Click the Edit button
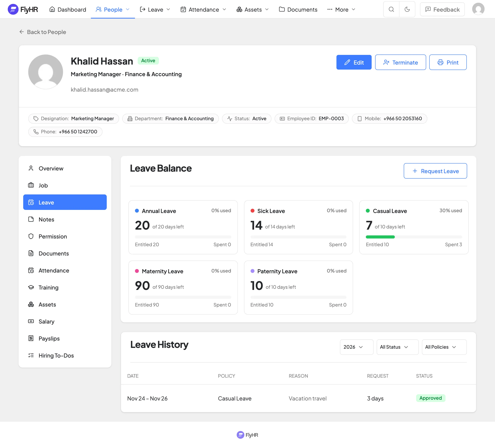 [x=354, y=62]
